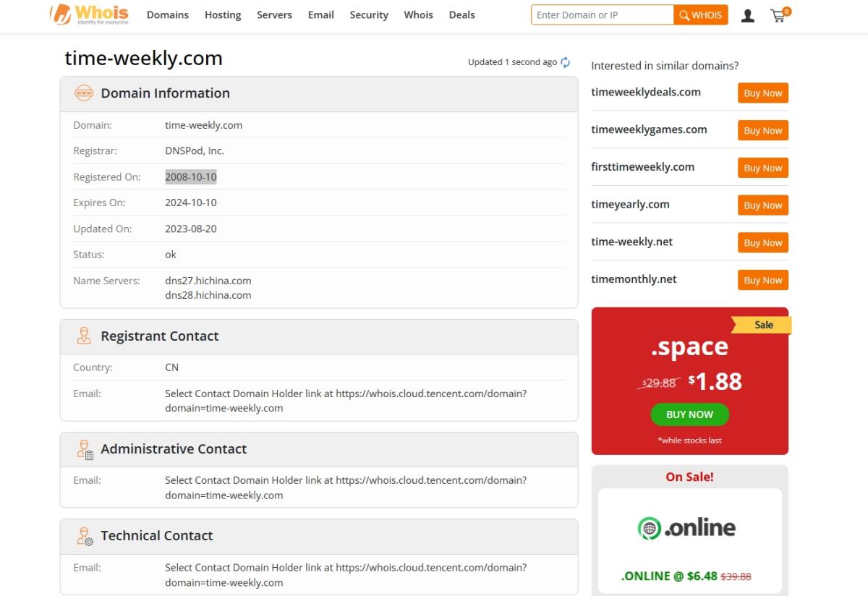Open the Domains menu
The image size is (868, 596).
pos(167,15)
